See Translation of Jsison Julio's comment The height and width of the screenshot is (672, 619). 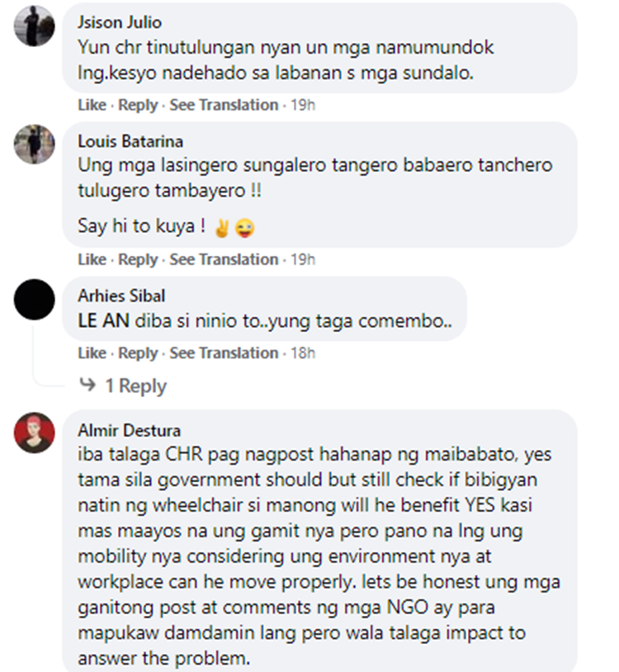[x=224, y=105]
